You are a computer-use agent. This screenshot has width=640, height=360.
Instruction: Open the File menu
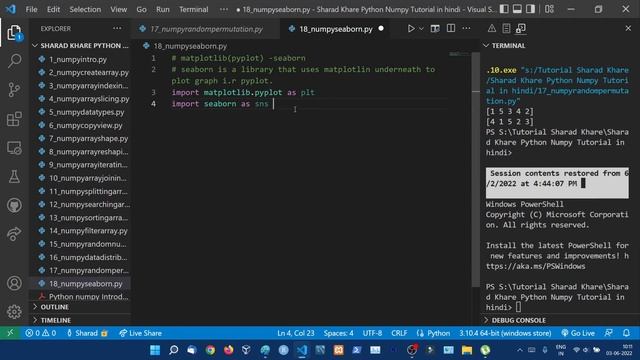tap(31, 9)
